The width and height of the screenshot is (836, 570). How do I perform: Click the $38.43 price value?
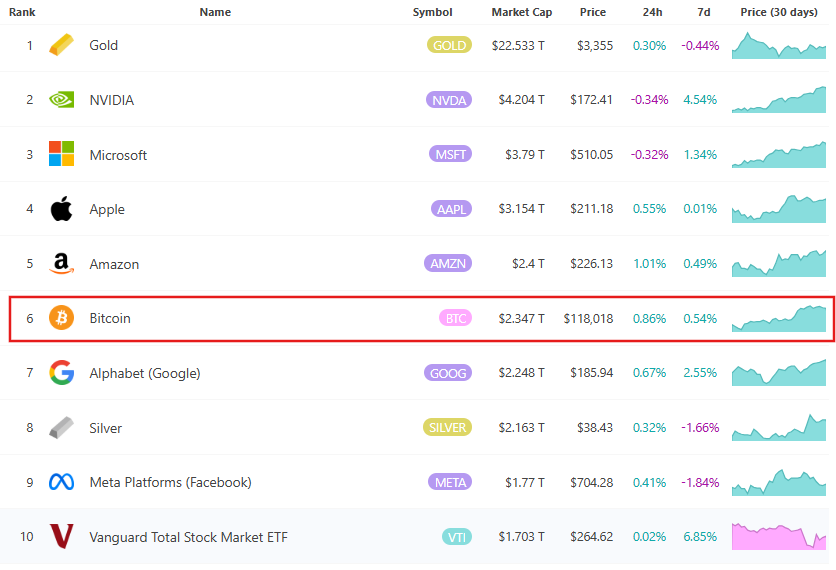coord(594,428)
